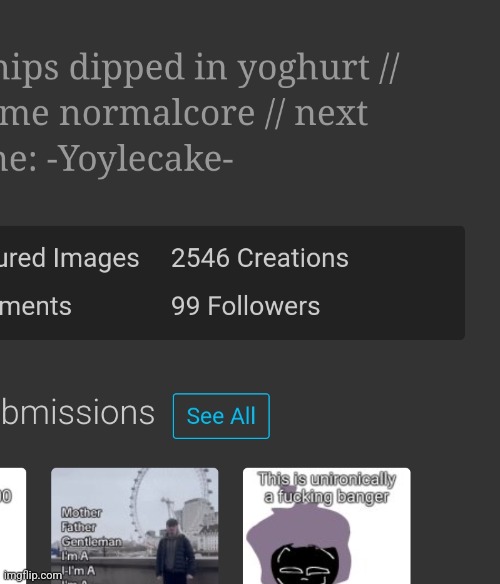The width and height of the screenshot is (500, 584).
Task: Open the 'unironically a banger' meme thumbnail
Action: click(326, 526)
